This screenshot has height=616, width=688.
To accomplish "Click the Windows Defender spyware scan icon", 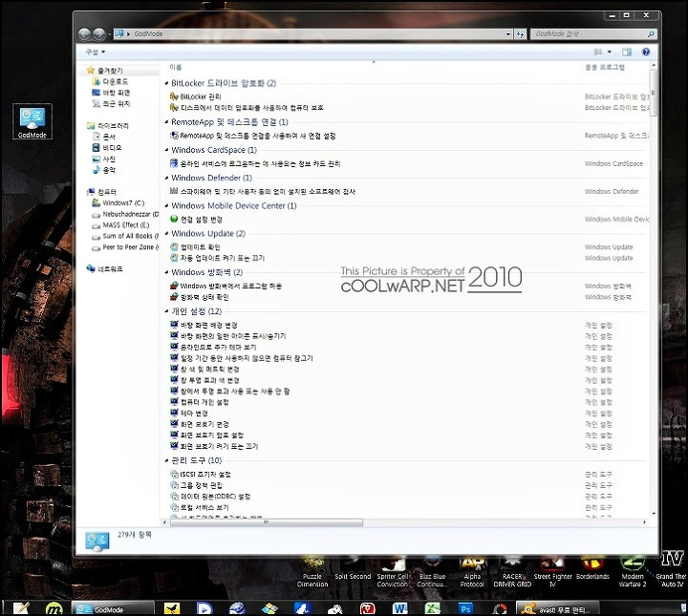I will point(174,191).
